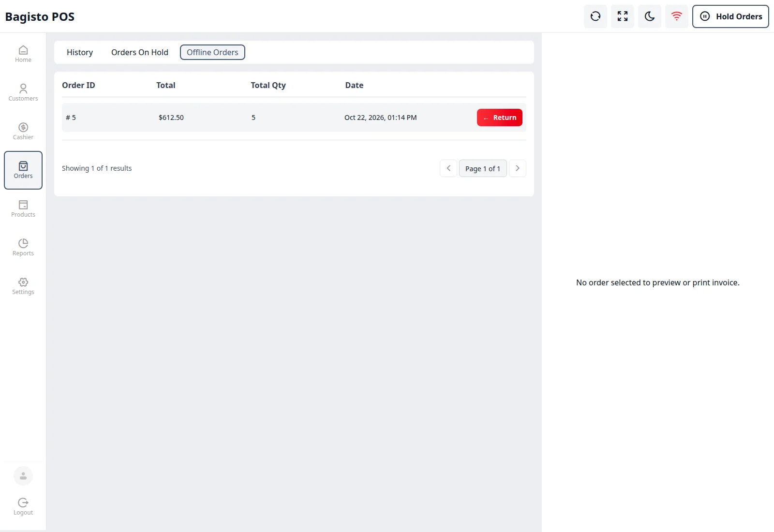Viewport: 774px width, 532px height.
Task: Go to the next page chevron
Action: [518, 168]
